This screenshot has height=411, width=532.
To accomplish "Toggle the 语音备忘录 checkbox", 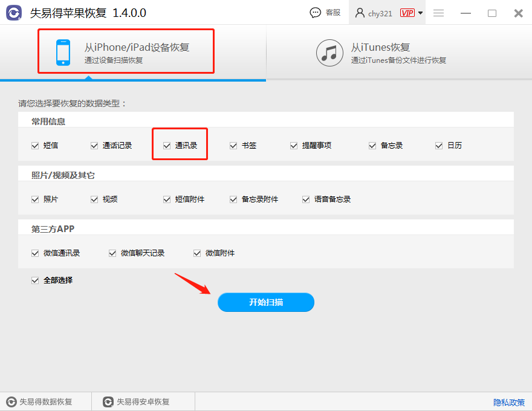I will coord(306,199).
